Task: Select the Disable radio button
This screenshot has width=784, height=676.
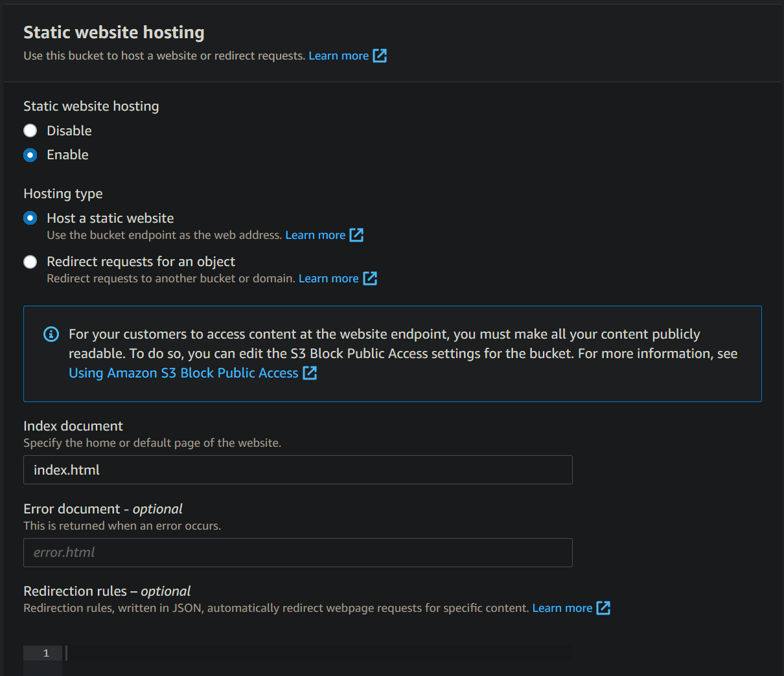Action: (30, 131)
